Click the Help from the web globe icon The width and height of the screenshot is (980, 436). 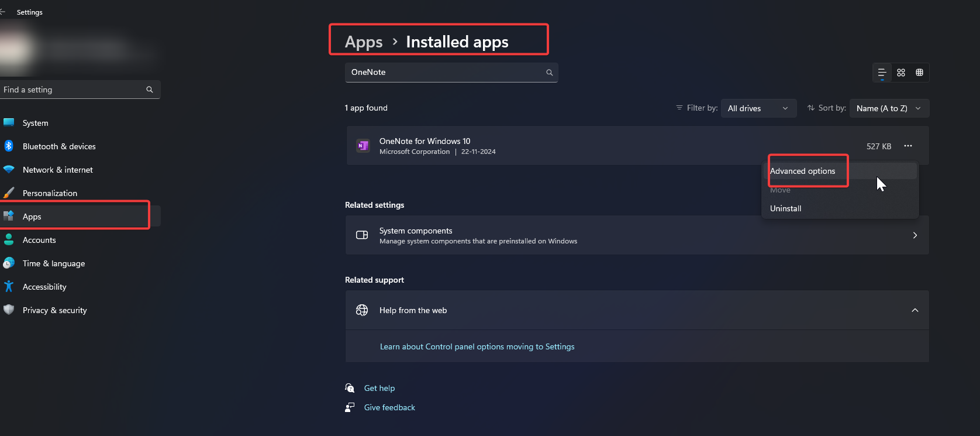point(362,310)
